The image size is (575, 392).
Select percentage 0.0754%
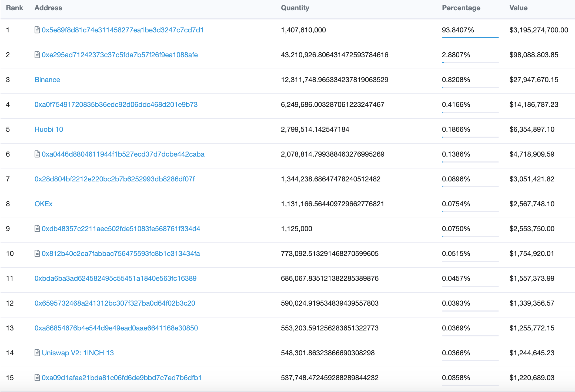[x=456, y=204]
